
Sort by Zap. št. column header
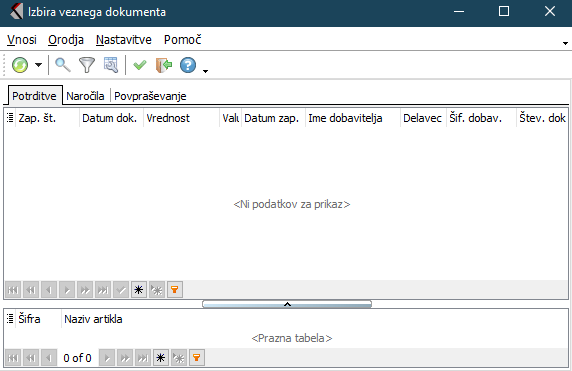click(x=47, y=118)
